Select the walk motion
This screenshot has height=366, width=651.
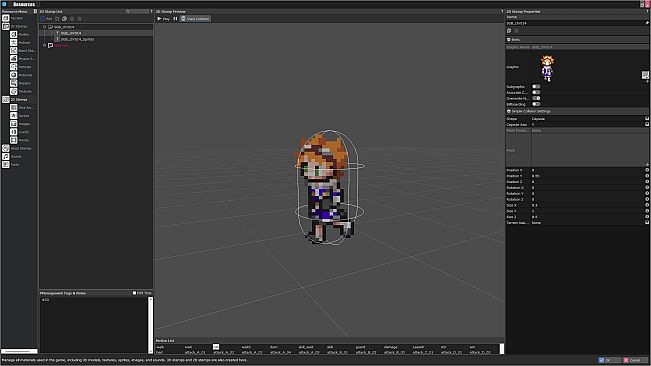pyautogui.click(x=160, y=347)
